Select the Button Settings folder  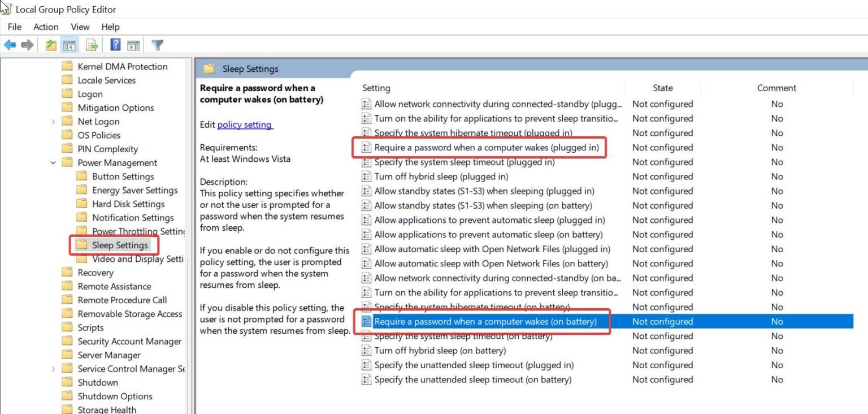[123, 176]
